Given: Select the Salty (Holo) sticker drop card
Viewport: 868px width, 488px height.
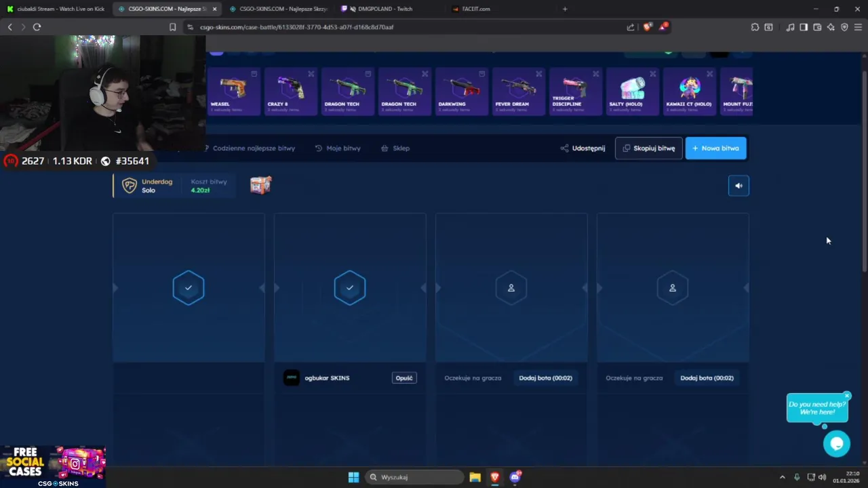Looking at the screenshot, I should (633, 91).
